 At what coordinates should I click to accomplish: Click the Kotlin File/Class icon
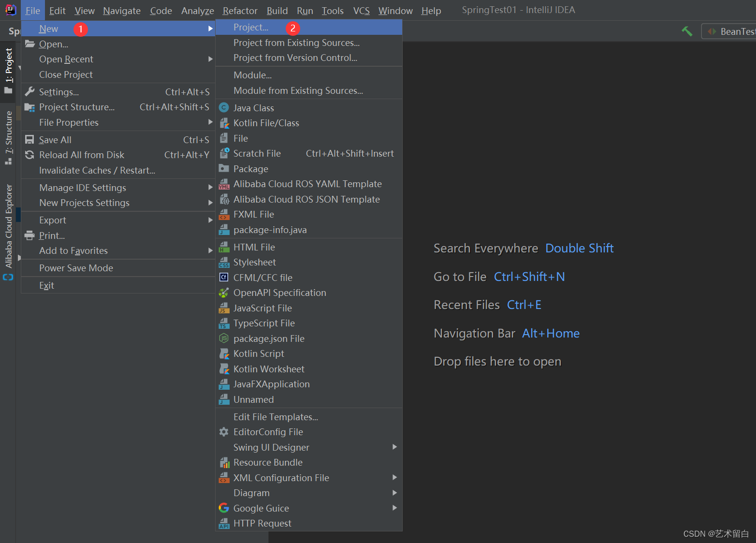(224, 123)
